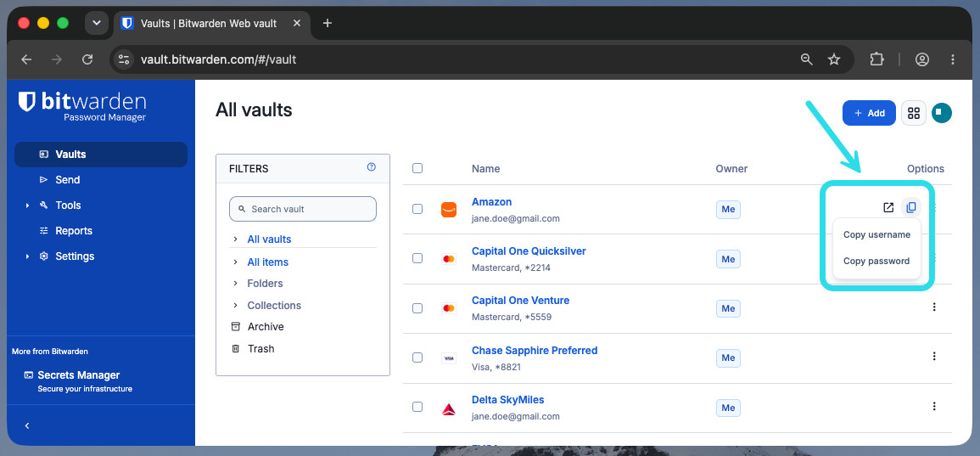Open the product switcher grid icon
The image size is (980, 456).
pyautogui.click(x=914, y=113)
